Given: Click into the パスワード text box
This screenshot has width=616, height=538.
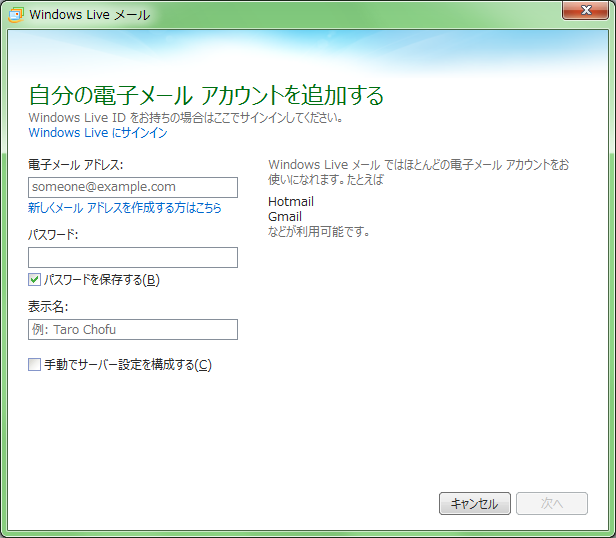Looking at the screenshot, I should [x=133, y=258].
